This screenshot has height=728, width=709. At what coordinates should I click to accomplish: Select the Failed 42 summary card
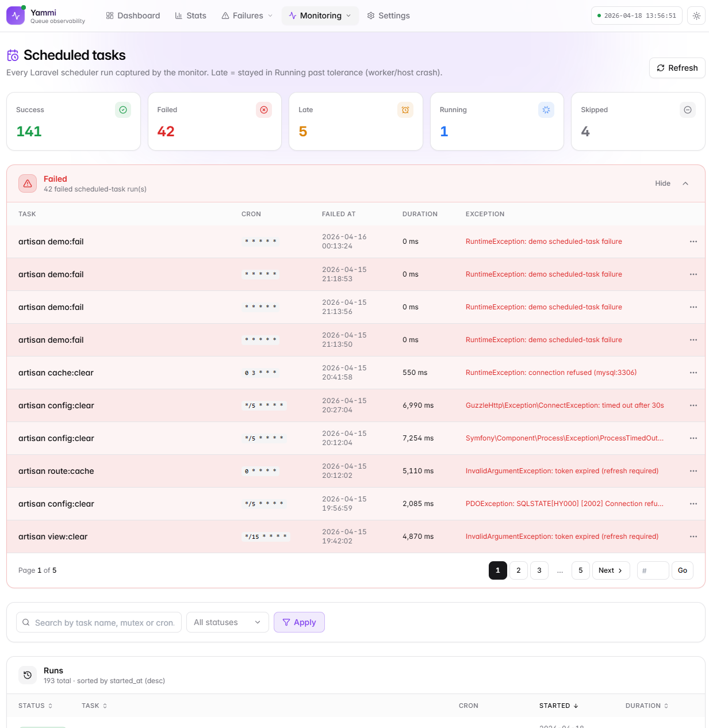point(214,121)
